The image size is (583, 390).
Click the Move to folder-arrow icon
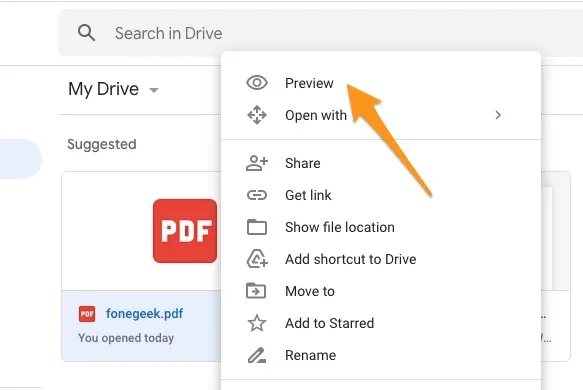[256, 291]
